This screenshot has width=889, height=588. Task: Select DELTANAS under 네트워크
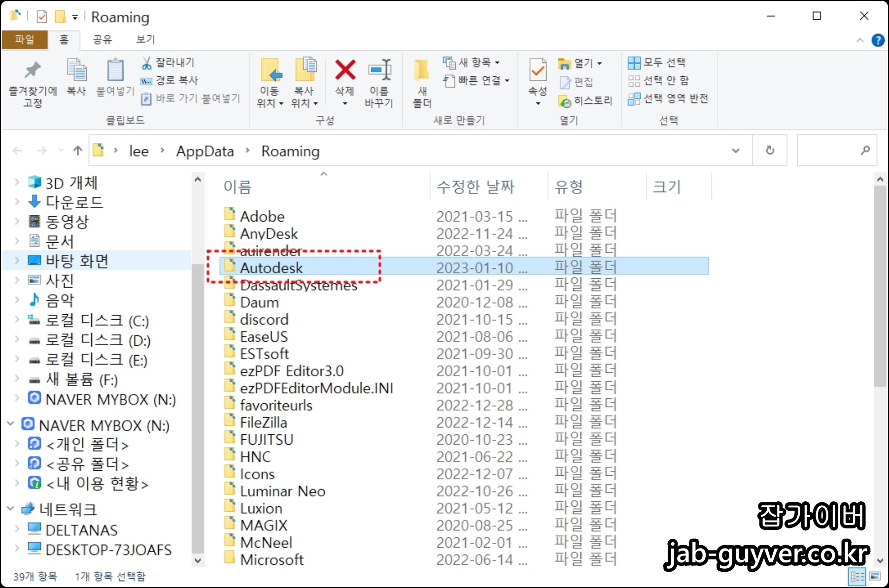[81, 530]
